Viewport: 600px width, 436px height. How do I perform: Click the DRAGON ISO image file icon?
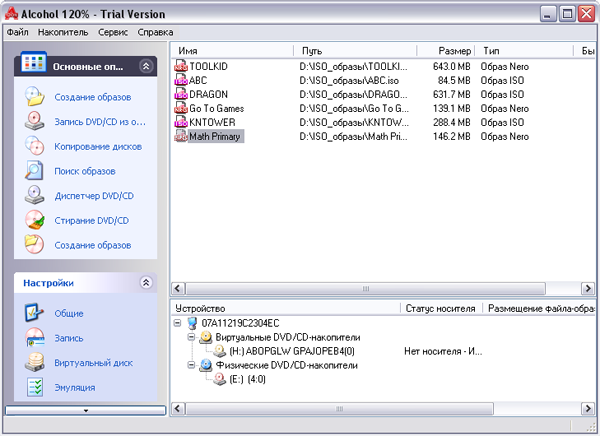(181, 94)
